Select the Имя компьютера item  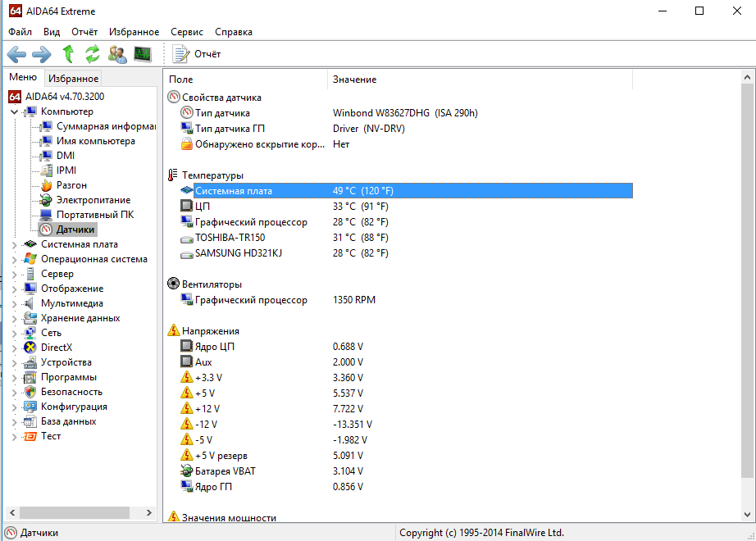click(95, 141)
